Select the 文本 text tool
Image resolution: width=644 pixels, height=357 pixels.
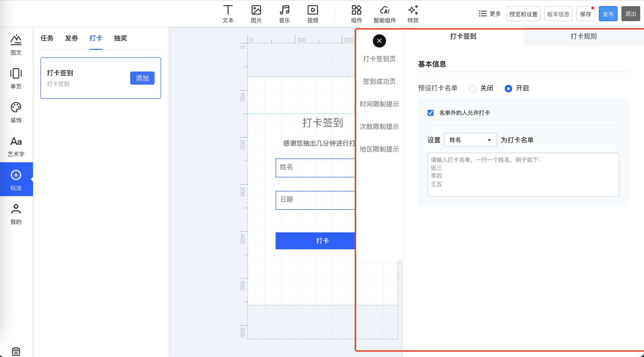pyautogui.click(x=228, y=14)
